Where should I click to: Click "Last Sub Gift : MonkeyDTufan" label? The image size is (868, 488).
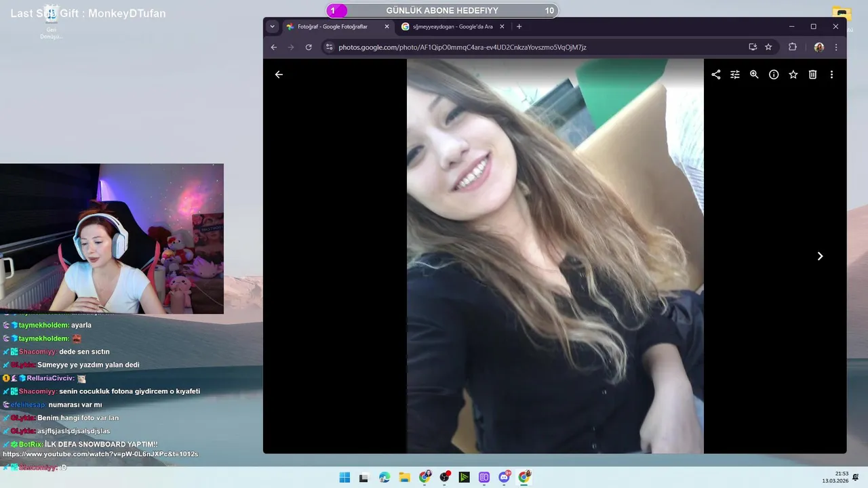click(88, 14)
